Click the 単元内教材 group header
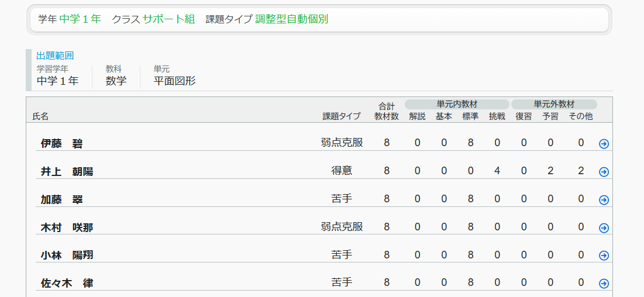644x297 pixels. pyautogui.click(x=457, y=104)
